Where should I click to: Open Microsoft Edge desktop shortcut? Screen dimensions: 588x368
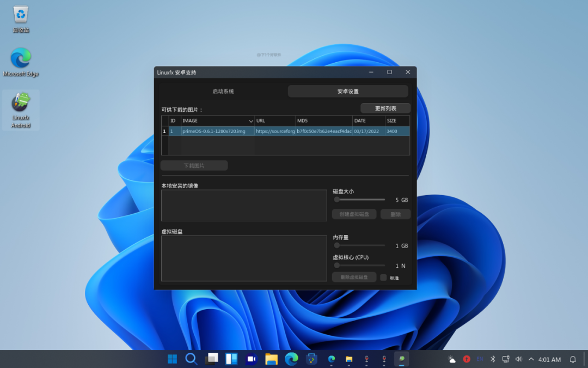coord(21,59)
